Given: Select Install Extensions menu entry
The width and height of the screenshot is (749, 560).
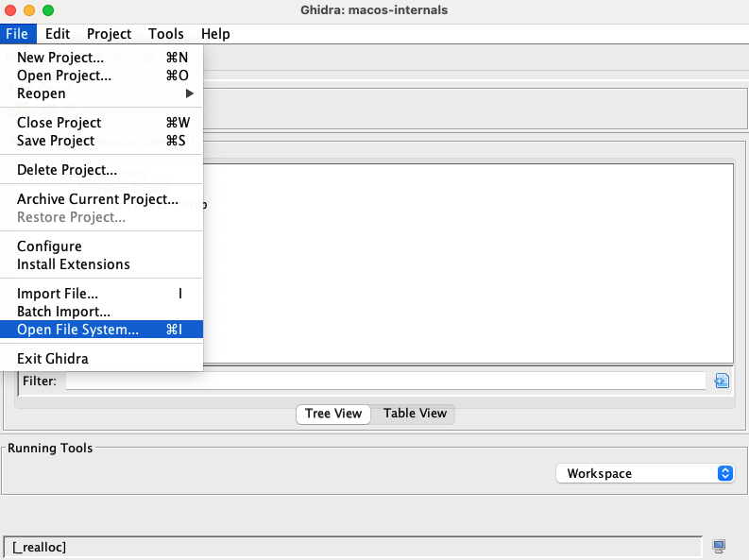Looking at the screenshot, I should 101,264.
